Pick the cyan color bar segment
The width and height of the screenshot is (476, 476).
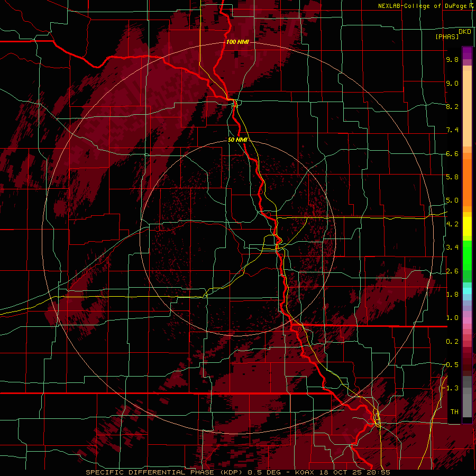click(467, 291)
